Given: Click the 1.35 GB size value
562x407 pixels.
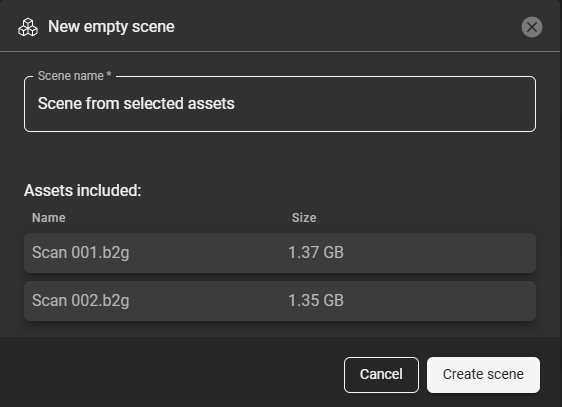Looking at the screenshot, I should click(x=316, y=301).
